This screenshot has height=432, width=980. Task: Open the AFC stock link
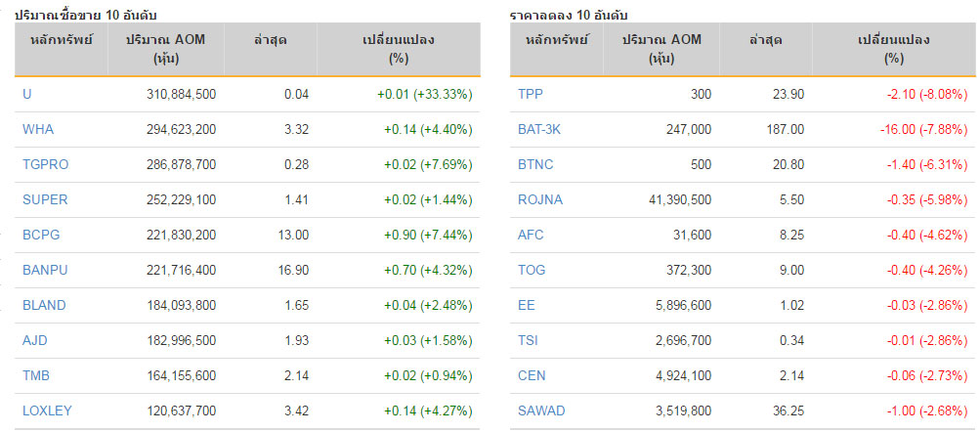click(531, 236)
